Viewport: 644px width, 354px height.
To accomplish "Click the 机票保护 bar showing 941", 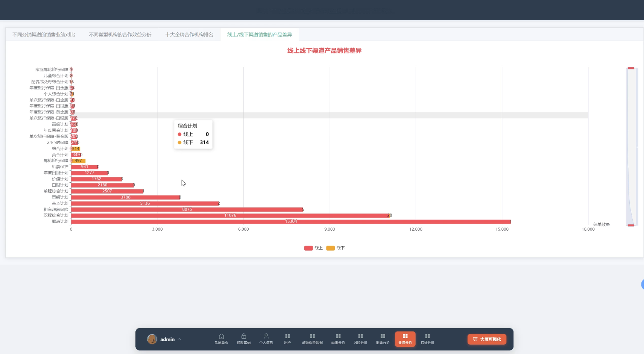I will point(85,167).
